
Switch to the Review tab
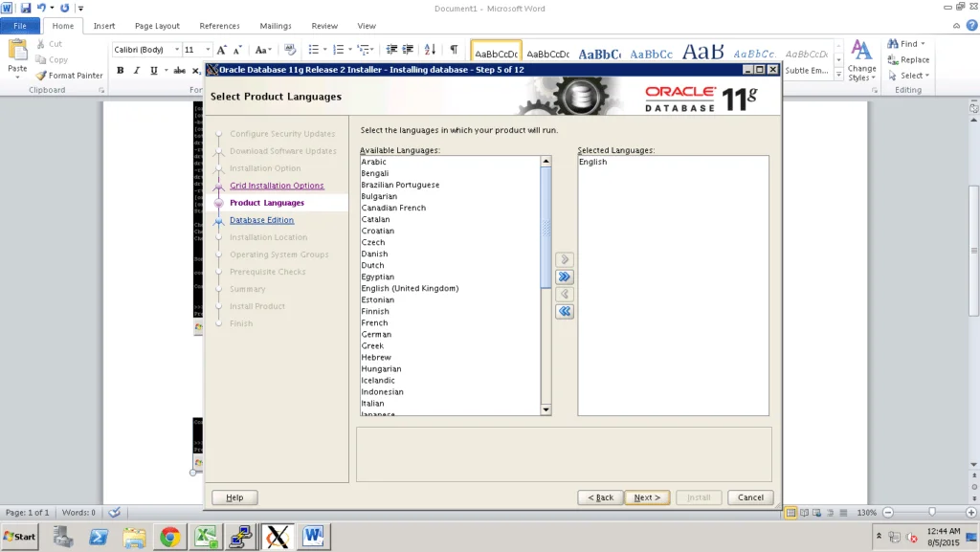point(324,26)
